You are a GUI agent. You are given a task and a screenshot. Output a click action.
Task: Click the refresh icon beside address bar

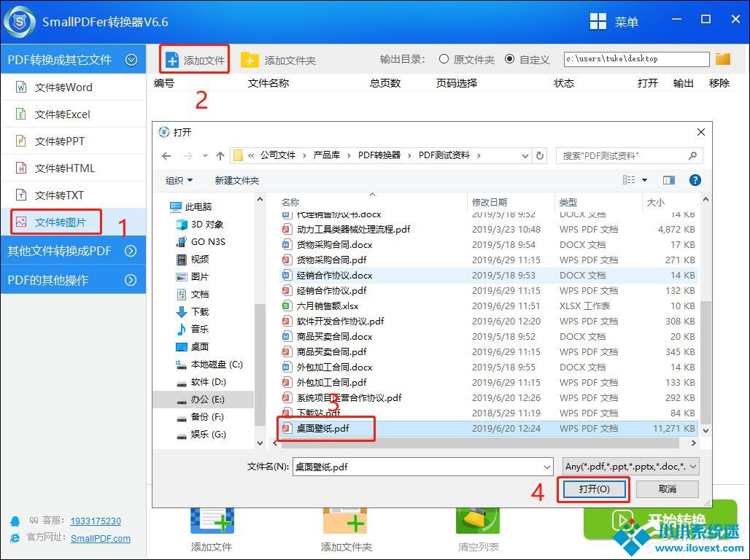tap(540, 155)
